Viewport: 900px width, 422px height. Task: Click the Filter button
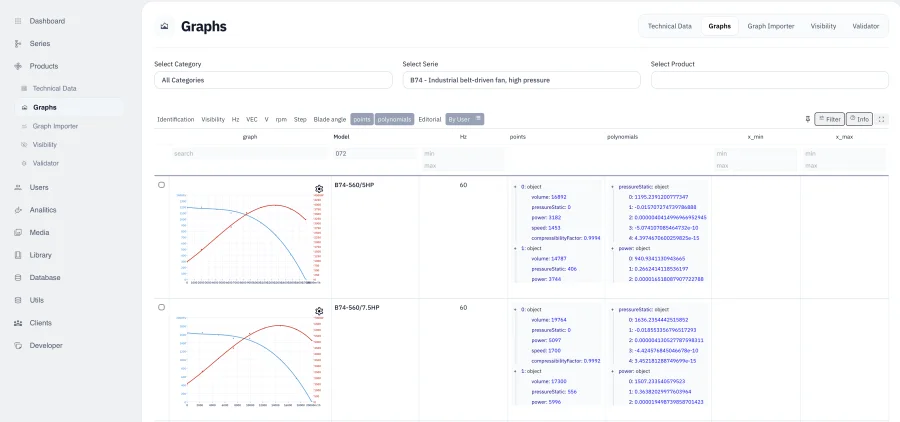tap(829, 119)
